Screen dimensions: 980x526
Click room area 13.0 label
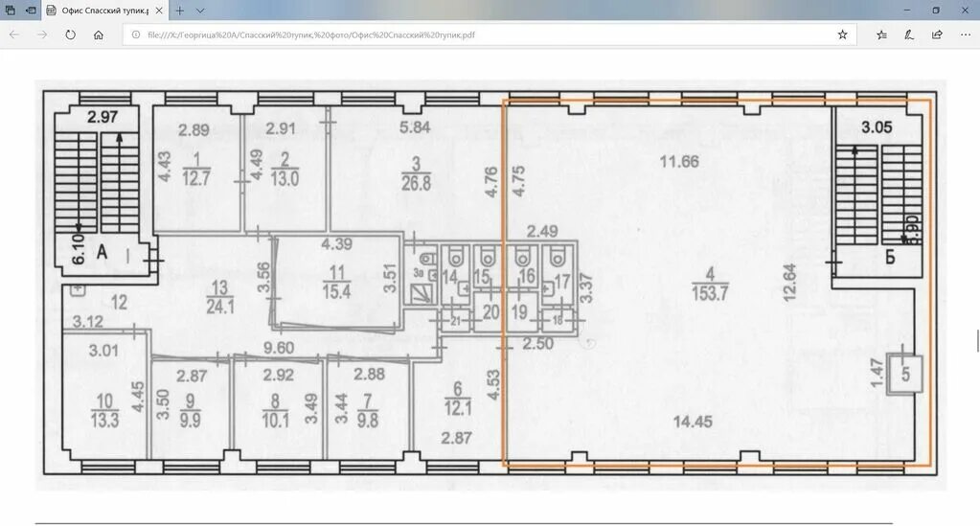tap(285, 179)
